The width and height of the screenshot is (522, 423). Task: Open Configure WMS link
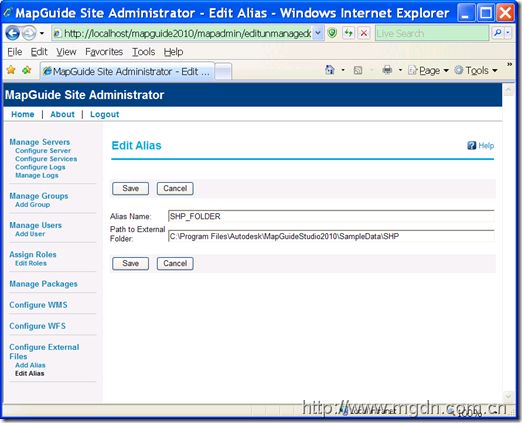coord(38,305)
